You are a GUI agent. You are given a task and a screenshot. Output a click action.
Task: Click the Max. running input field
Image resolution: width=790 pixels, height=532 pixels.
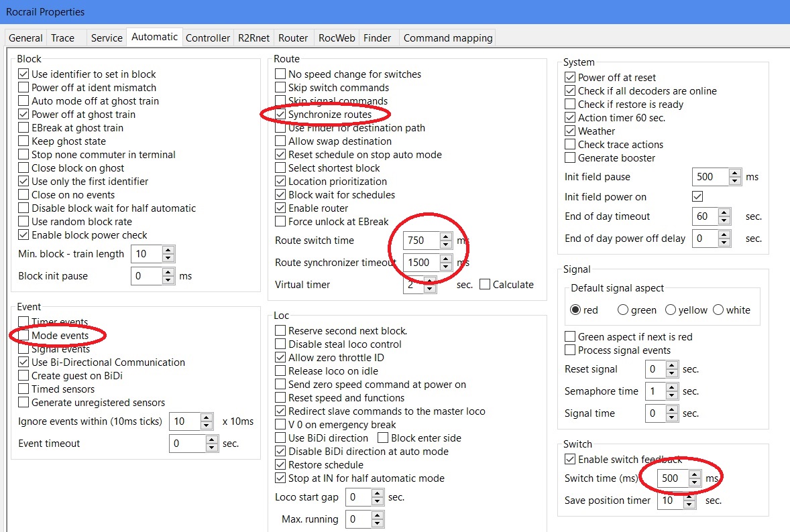(359, 519)
